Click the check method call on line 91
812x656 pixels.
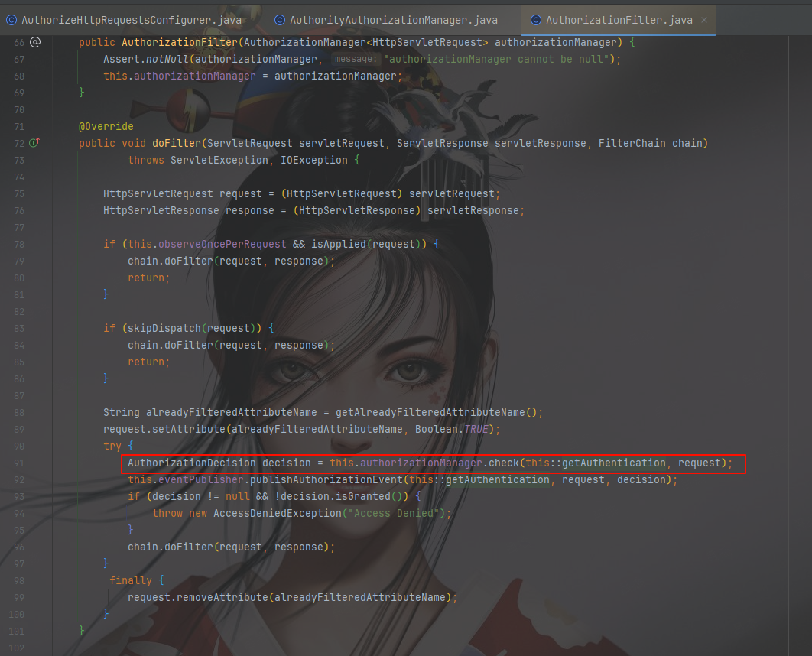[504, 463]
